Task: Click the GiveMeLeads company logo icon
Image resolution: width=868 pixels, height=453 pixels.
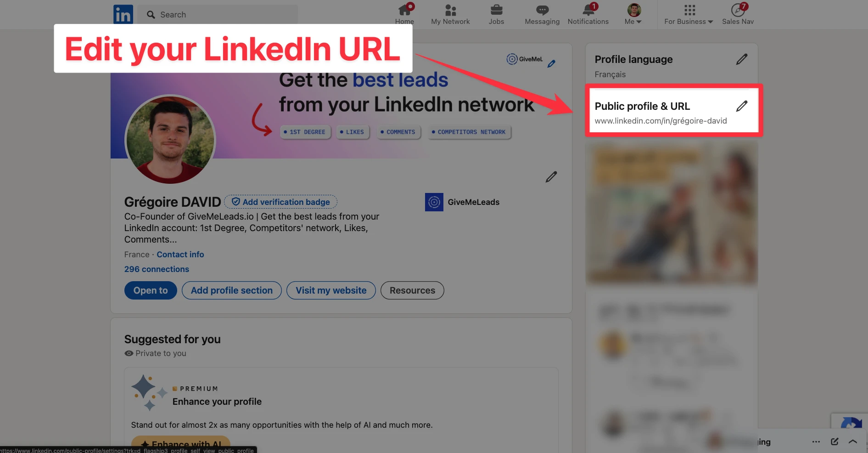Action: tap(434, 202)
